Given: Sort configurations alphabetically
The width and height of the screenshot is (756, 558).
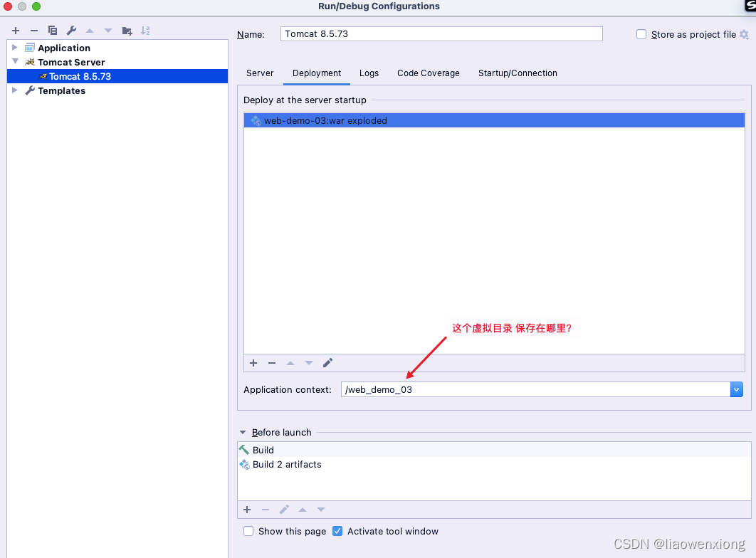Looking at the screenshot, I should 145,31.
